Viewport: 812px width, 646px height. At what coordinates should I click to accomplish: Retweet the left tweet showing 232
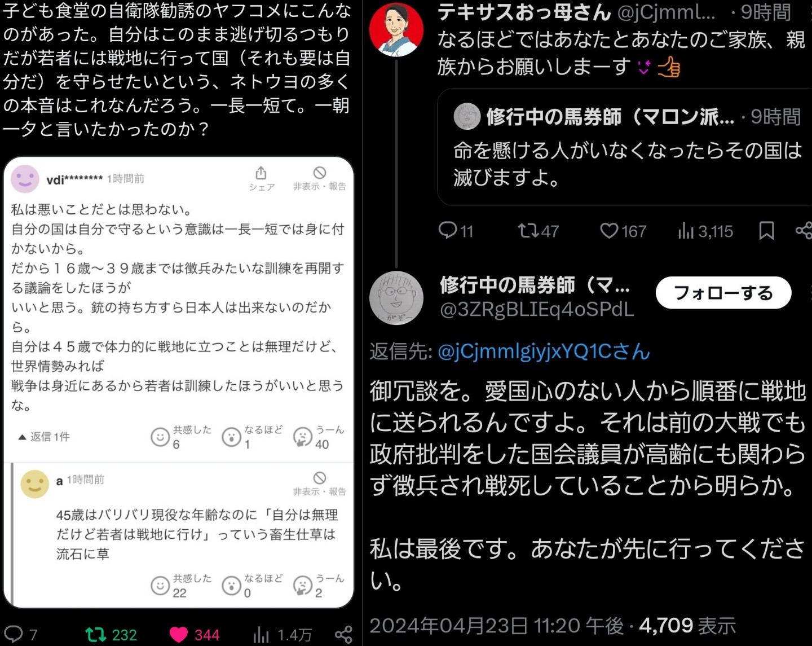(111, 635)
